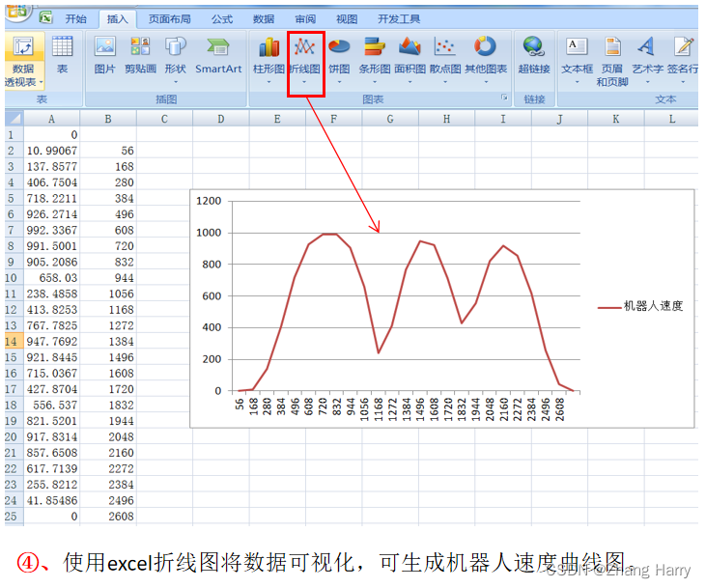
Task: Select the Pie chart (饼图) icon
Action: 339,46
